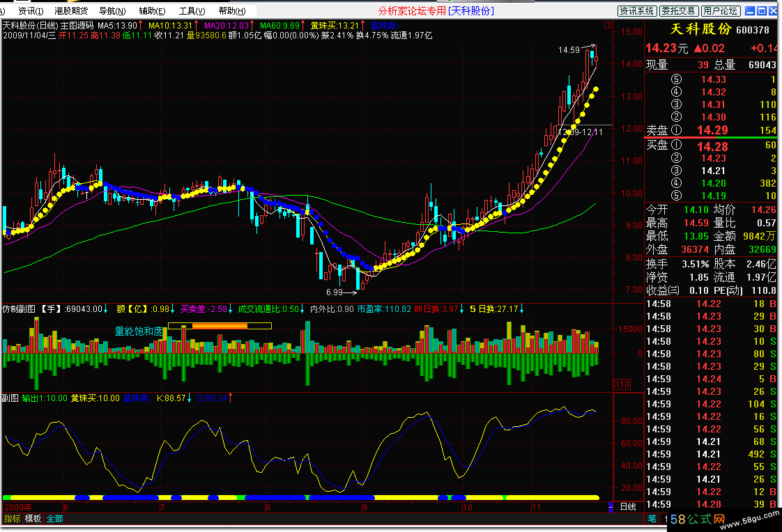
Task: Click the 量能饱和度 orange gauge bar
Action: 220,327
